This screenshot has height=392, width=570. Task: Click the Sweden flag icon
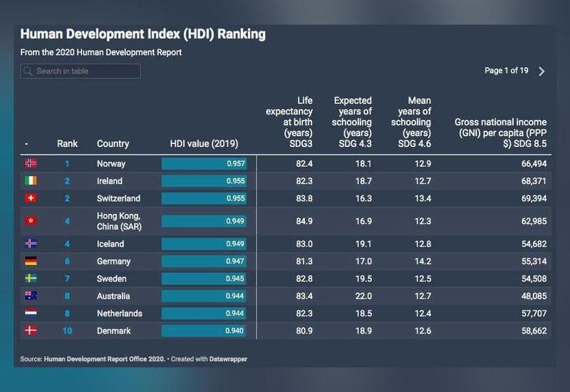tap(31, 279)
